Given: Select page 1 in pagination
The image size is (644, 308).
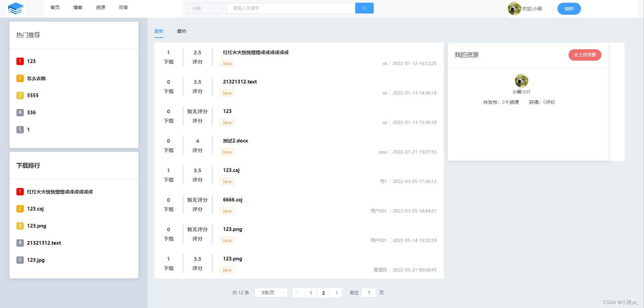Looking at the screenshot, I should pyautogui.click(x=311, y=293).
